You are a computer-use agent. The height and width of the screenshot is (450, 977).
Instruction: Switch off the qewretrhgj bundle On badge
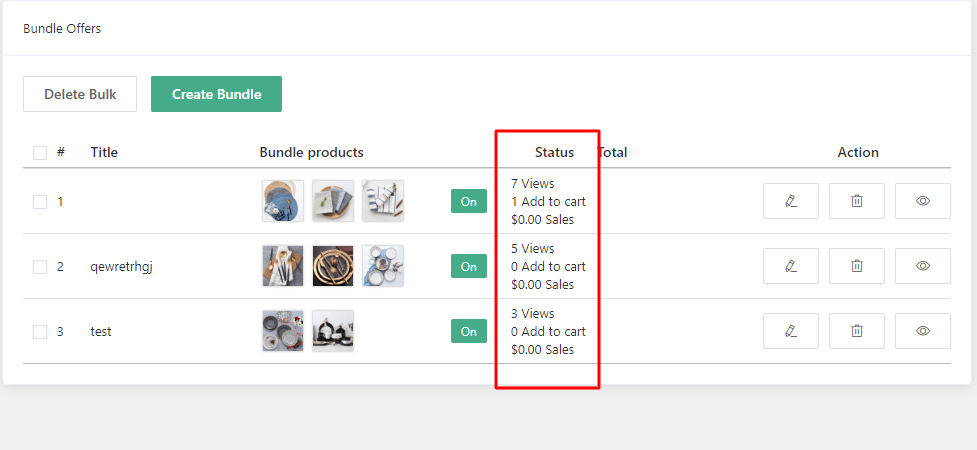tap(468, 266)
